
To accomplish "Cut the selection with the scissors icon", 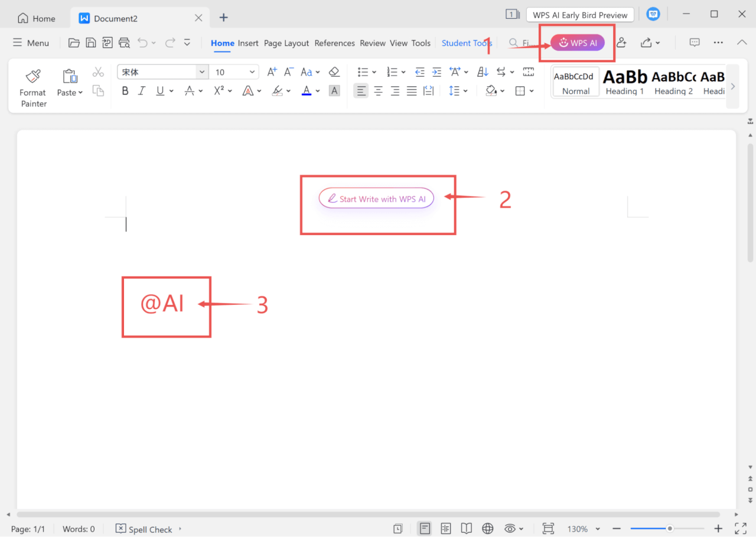I will click(98, 72).
